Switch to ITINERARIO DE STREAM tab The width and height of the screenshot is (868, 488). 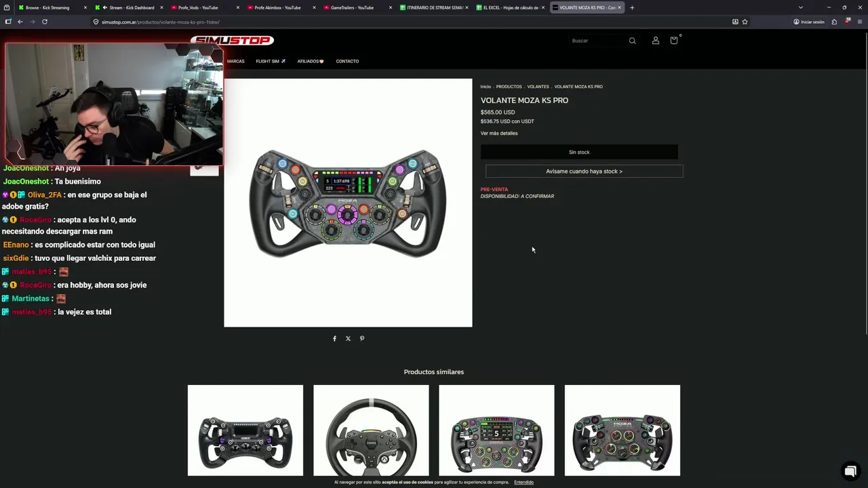pyautogui.click(x=434, y=7)
